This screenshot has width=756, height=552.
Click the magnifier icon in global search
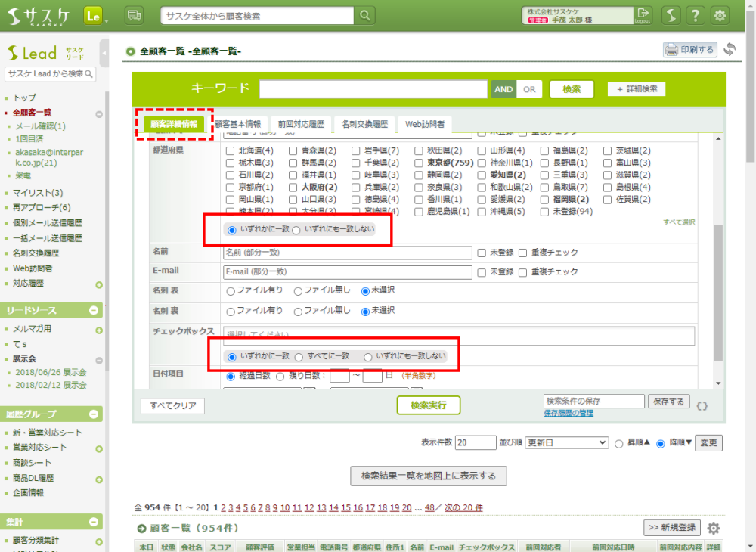[365, 15]
